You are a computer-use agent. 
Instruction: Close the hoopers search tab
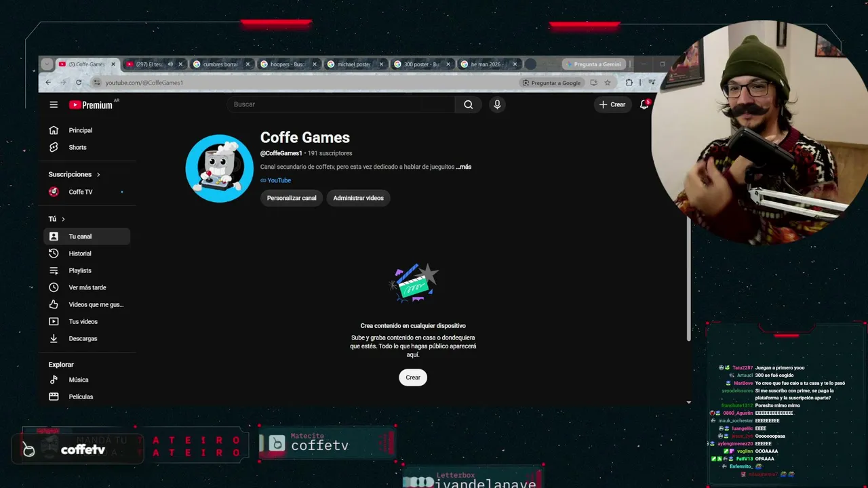[x=315, y=64]
